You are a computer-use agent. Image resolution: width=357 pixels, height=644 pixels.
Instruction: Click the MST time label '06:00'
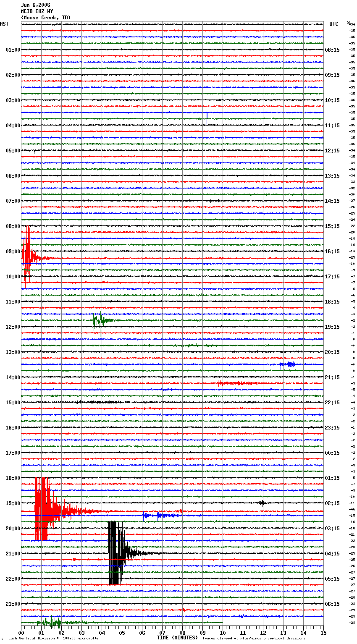pos(13,176)
